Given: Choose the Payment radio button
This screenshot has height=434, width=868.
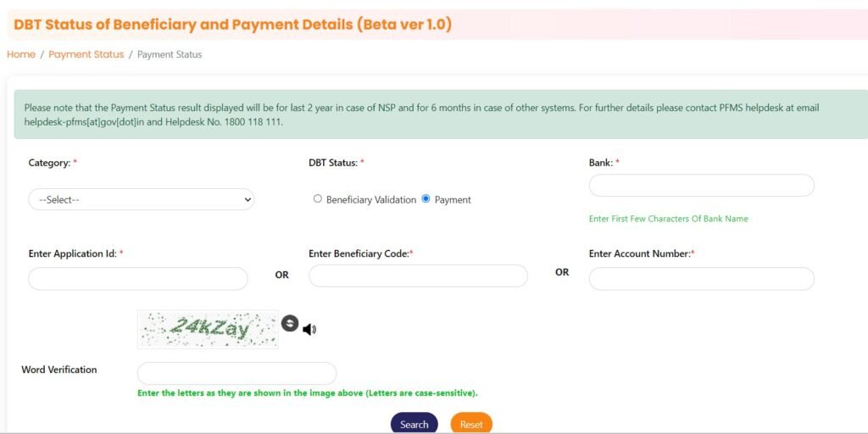Looking at the screenshot, I should [426, 199].
